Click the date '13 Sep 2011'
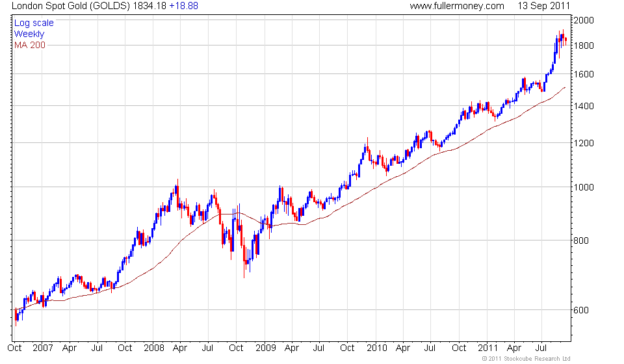 [x=543, y=6]
